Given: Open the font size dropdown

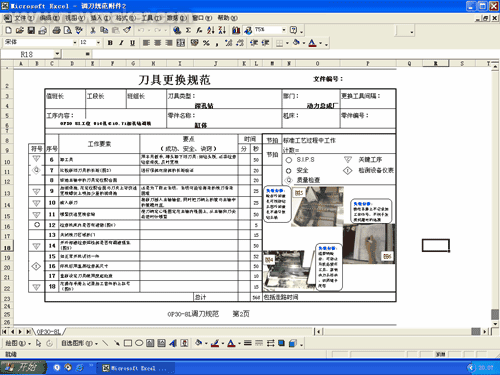Looking at the screenshot, I should click(x=98, y=42).
